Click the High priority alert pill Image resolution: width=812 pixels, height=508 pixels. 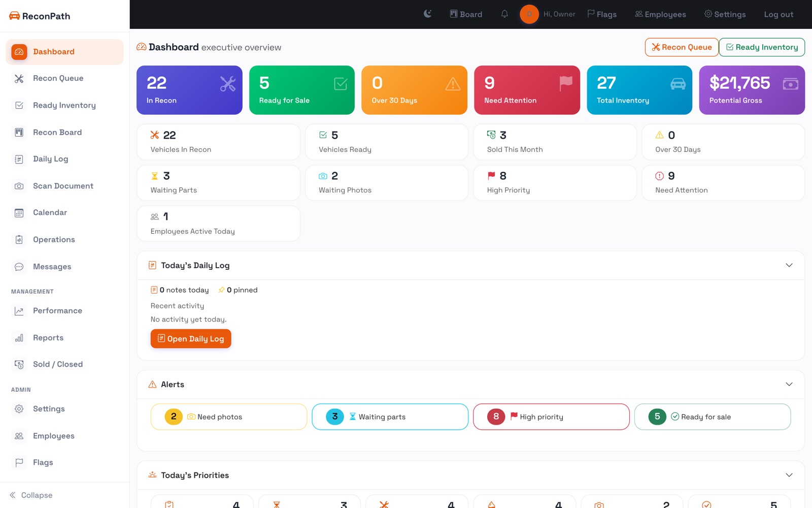tap(551, 417)
